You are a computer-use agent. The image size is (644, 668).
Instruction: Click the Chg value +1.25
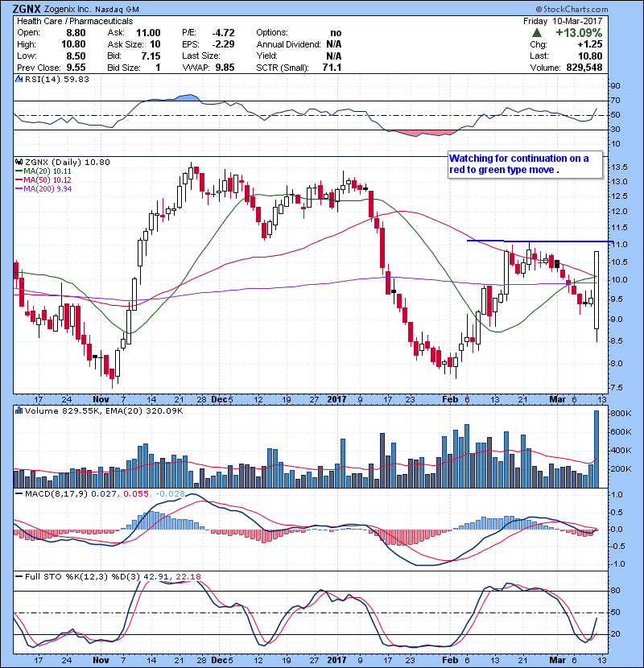tap(590, 44)
